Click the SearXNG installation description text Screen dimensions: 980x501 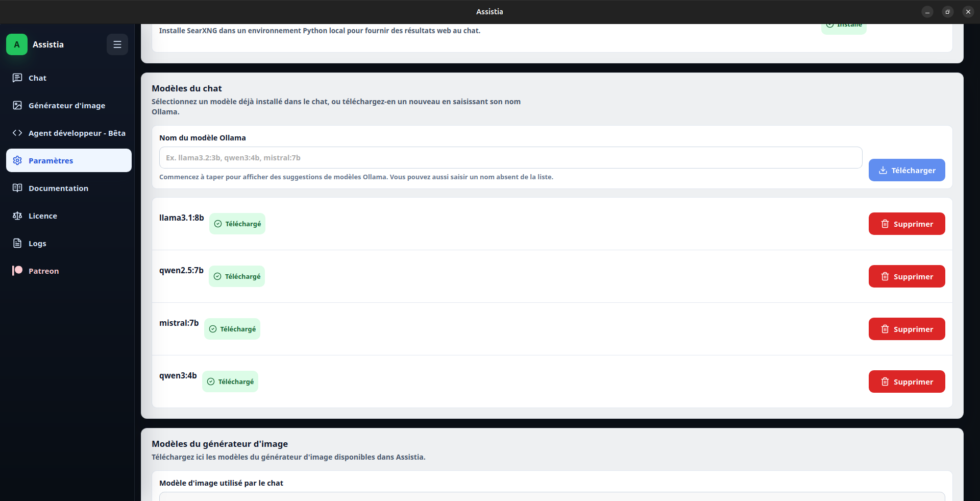320,31
